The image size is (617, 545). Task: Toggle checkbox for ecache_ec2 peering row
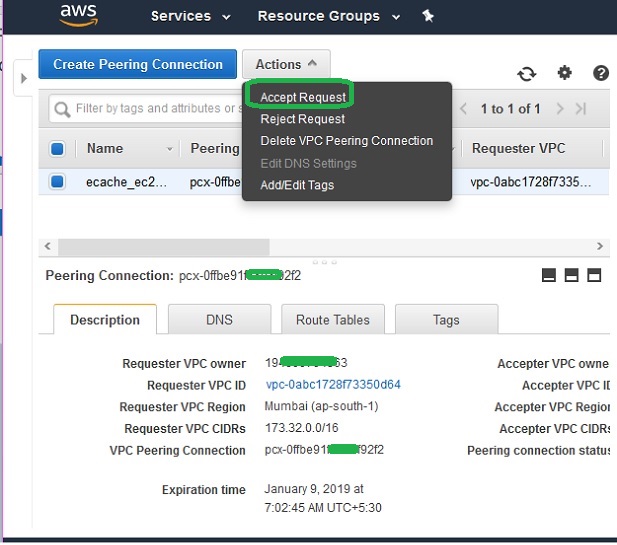58,182
